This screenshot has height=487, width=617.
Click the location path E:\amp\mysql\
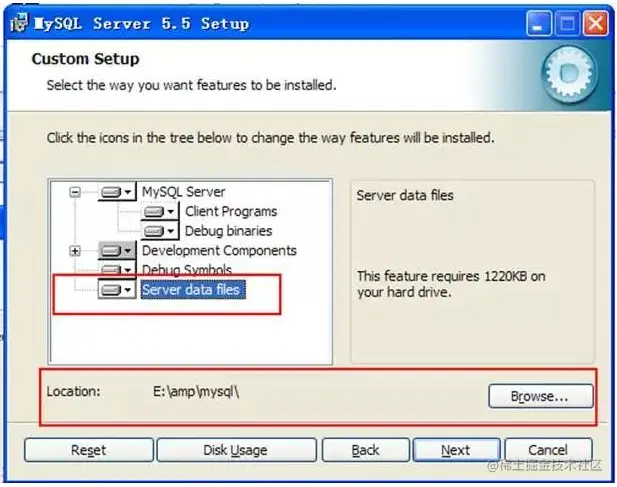pos(196,391)
